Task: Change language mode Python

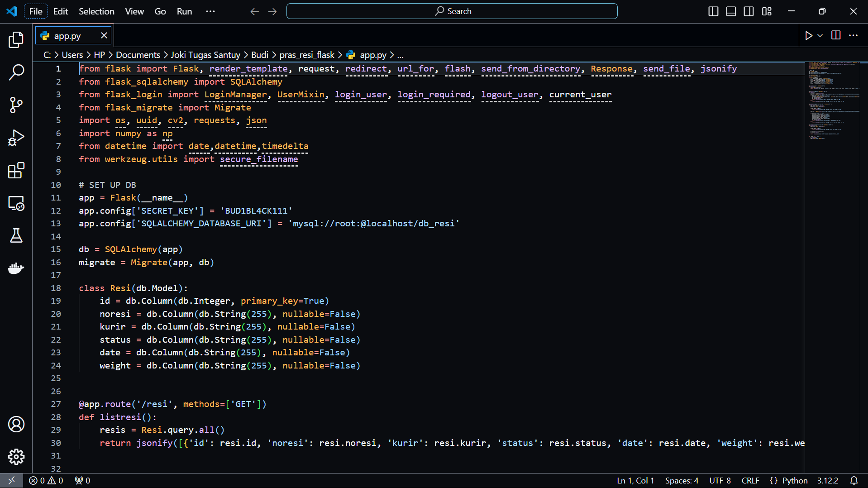Action: (795, 481)
